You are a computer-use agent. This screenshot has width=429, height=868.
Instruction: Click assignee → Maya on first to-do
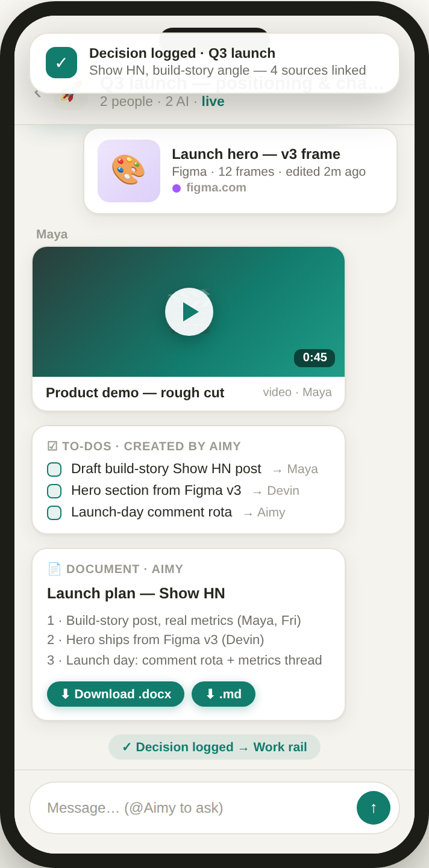pyautogui.click(x=295, y=470)
